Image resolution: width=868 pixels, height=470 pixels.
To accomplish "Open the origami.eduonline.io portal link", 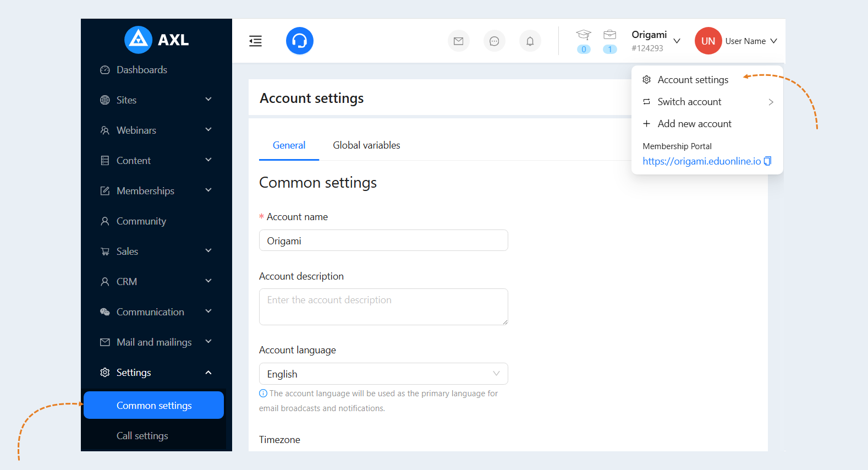I will [702, 161].
